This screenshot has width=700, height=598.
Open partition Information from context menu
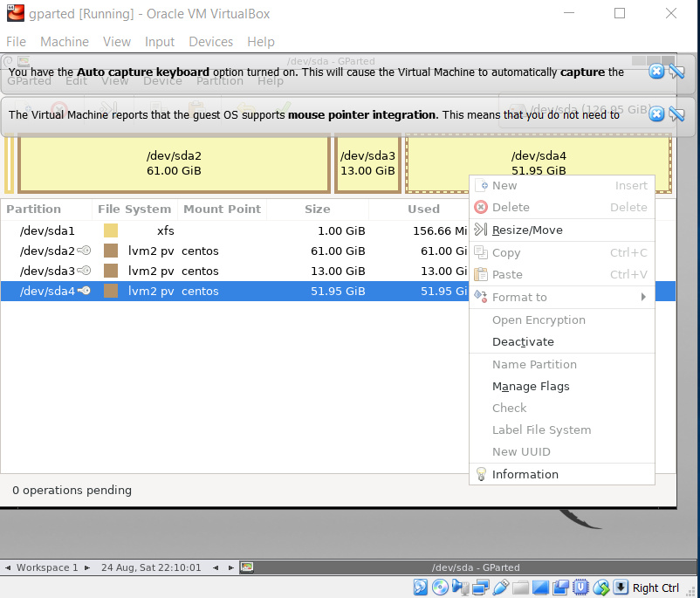(561, 474)
